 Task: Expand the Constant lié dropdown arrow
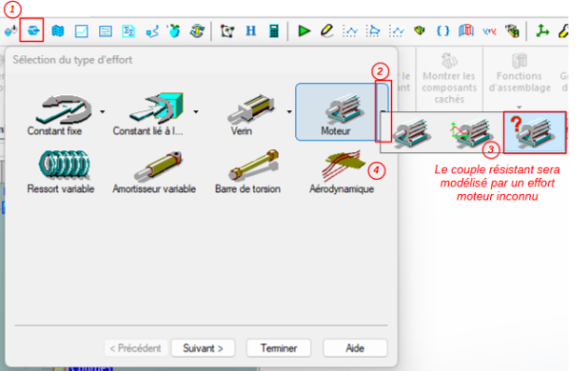click(196, 111)
